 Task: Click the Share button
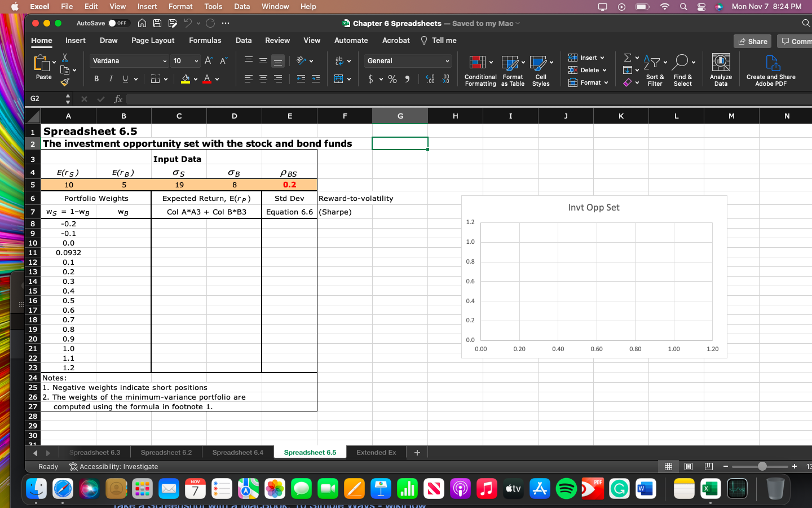point(752,40)
